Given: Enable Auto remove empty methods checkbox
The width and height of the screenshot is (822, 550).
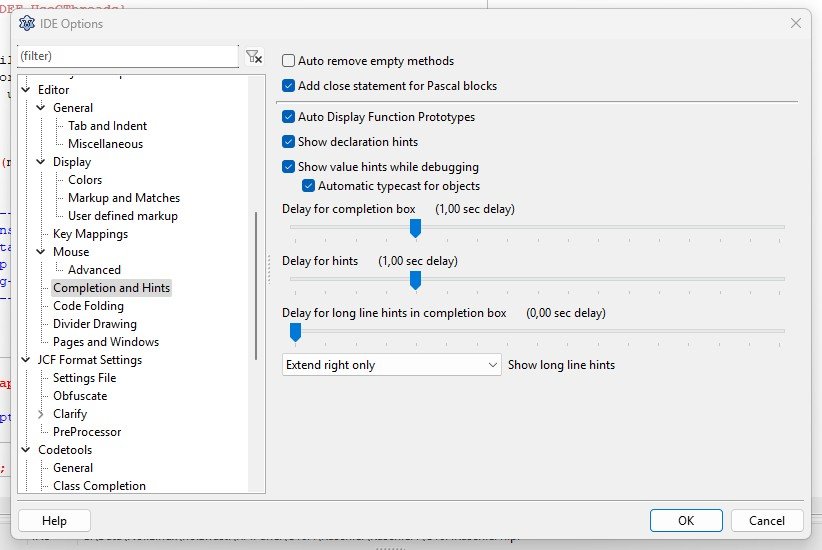Looking at the screenshot, I should [289, 61].
